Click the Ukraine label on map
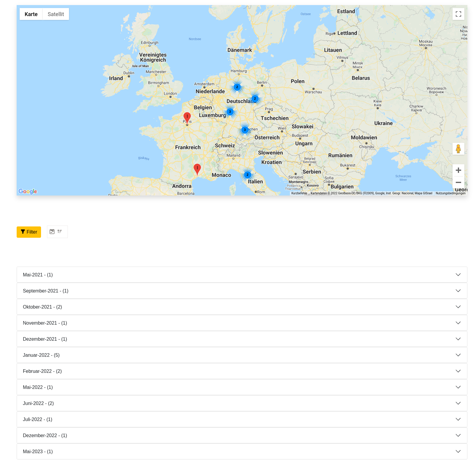 pyautogui.click(x=384, y=123)
